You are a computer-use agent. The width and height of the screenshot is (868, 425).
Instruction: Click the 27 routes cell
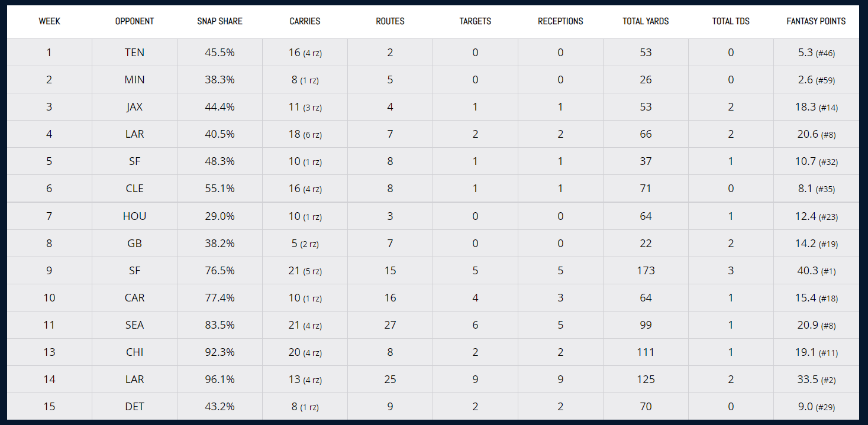(x=390, y=325)
